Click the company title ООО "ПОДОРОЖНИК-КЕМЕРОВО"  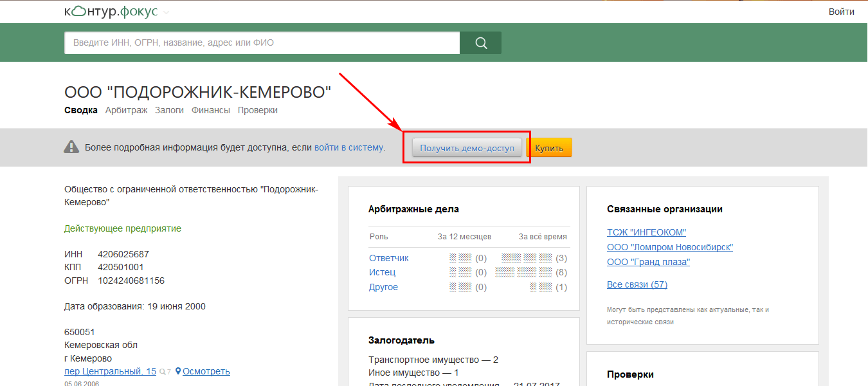198,92
